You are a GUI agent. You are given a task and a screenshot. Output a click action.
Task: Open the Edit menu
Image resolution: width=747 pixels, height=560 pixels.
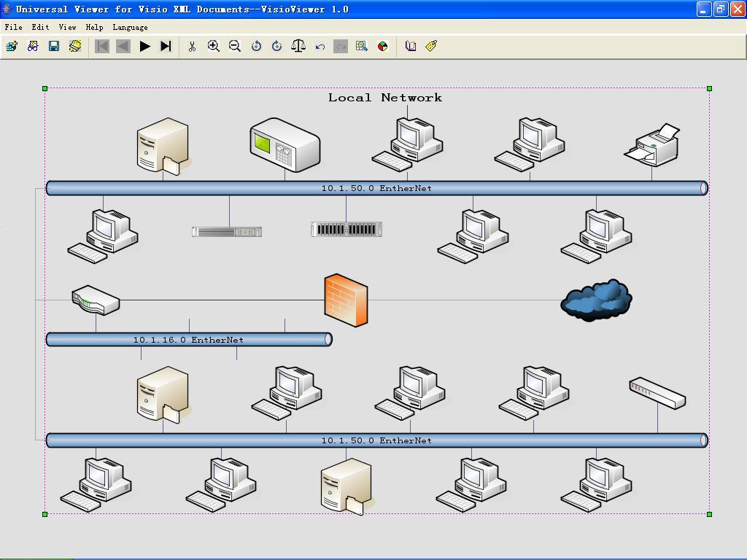click(40, 27)
